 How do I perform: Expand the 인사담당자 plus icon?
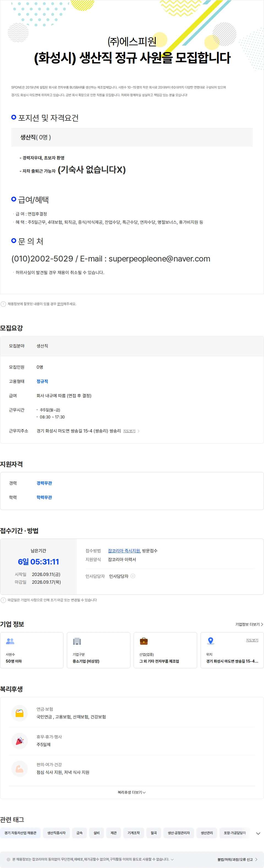tap(133, 576)
